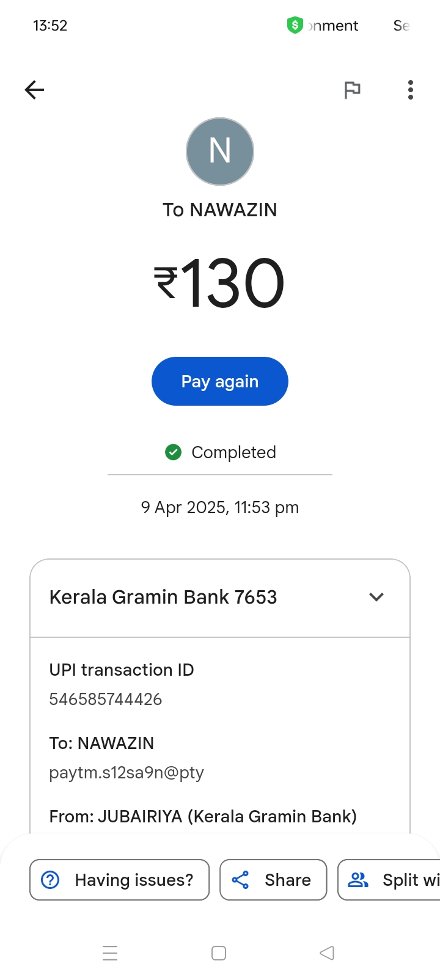Open the three-dot overflow menu
This screenshot has width=440, height=980.
pyautogui.click(x=411, y=90)
